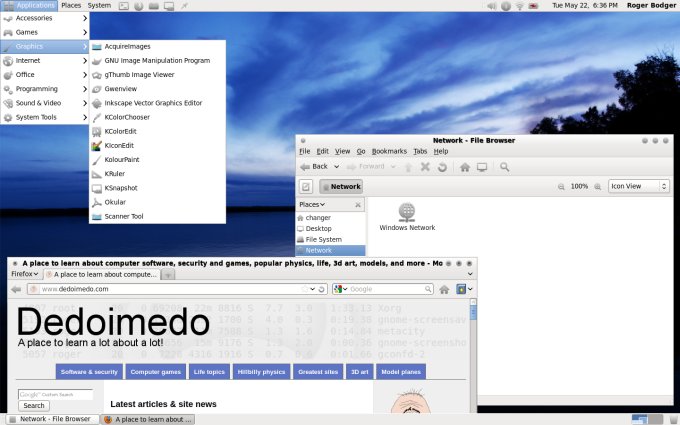Open Tabs menu in File Browser
The image size is (680, 425).
click(x=420, y=151)
